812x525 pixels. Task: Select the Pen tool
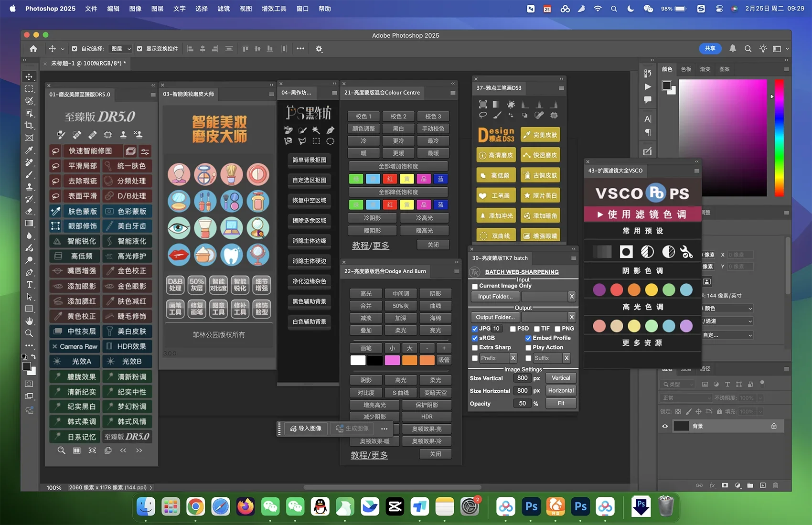click(x=29, y=272)
